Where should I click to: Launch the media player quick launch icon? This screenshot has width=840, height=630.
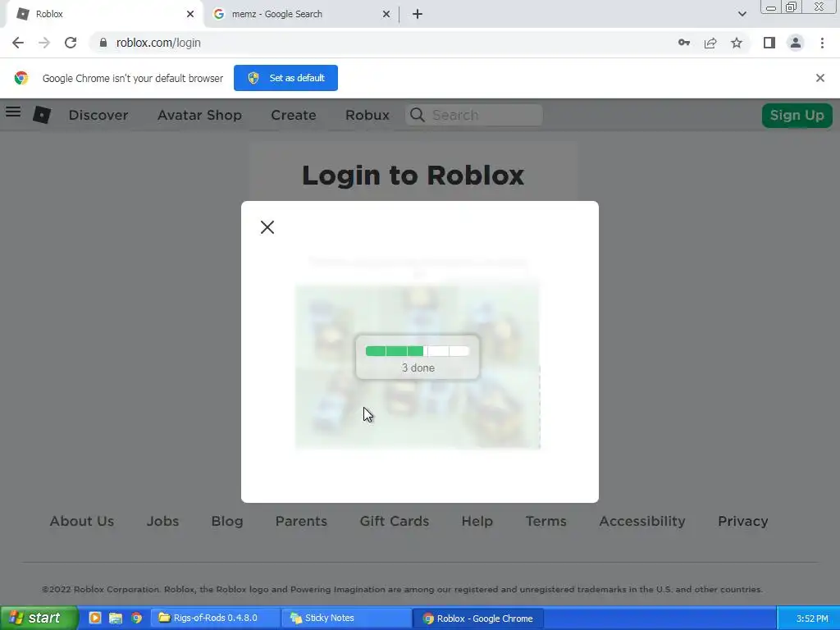(x=95, y=618)
